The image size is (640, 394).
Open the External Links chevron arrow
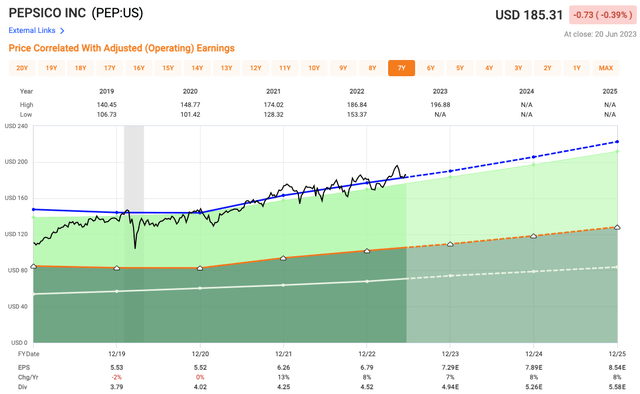tap(62, 31)
